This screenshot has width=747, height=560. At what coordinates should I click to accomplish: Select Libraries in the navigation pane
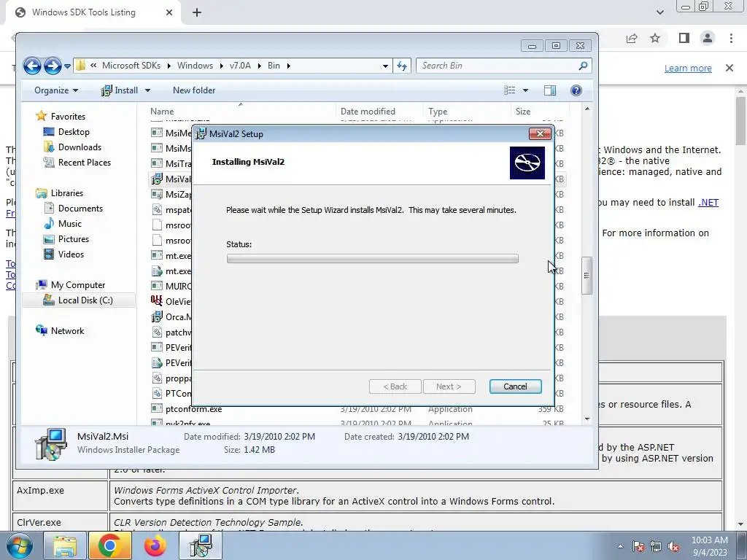click(x=66, y=192)
